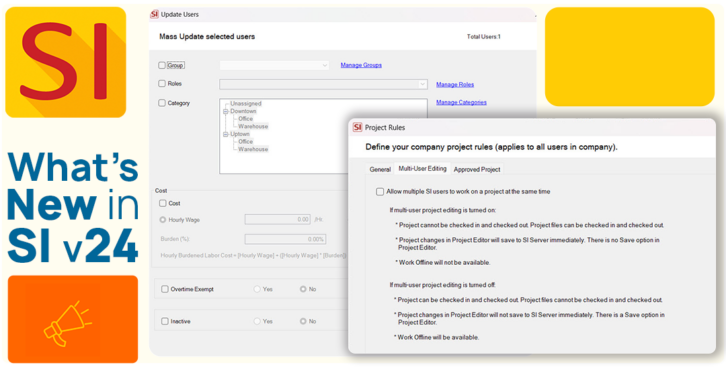
Task: Select Office under Uptown
Action: [x=245, y=142]
